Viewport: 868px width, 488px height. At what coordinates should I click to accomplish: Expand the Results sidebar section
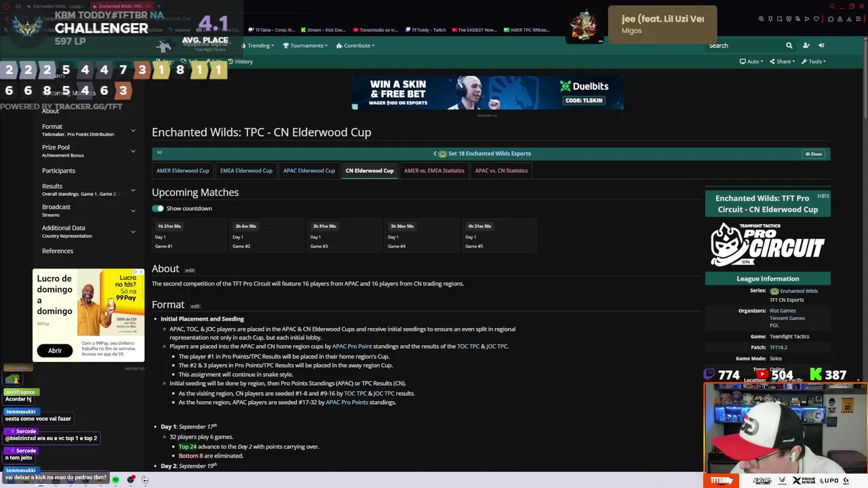click(133, 190)
